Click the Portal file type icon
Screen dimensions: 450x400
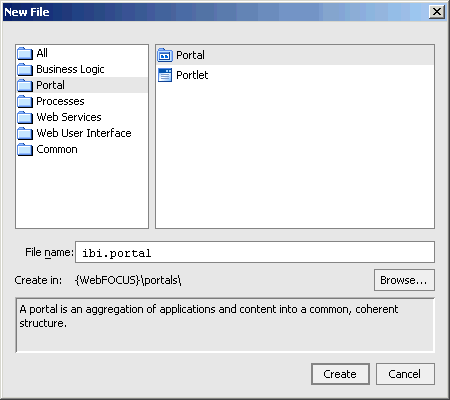click(165, 55)
